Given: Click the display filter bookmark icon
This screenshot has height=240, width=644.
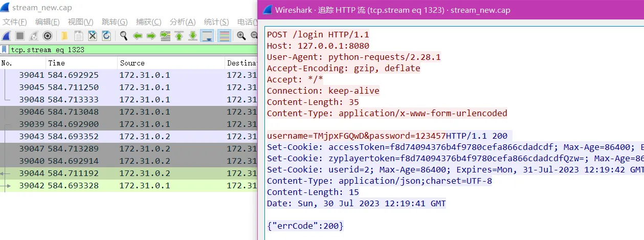Looking at the screenshot, I should click(5, 50).
